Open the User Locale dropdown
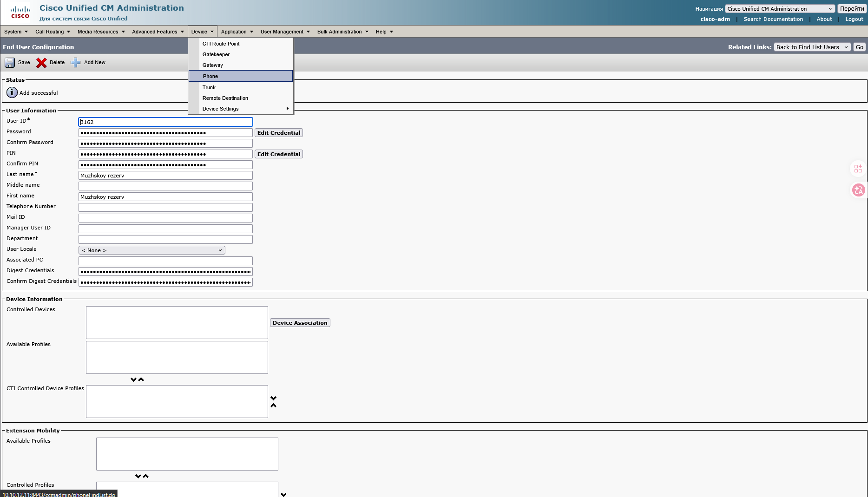Viewport: 868px width, 497px height. 151,250
